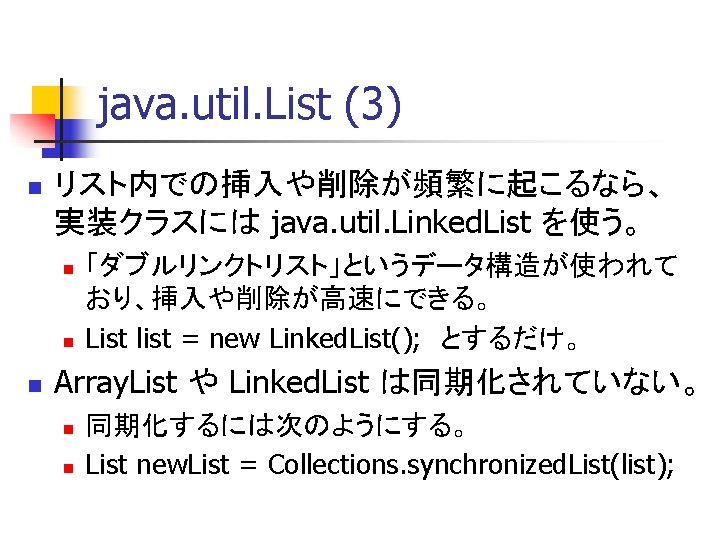The image size is (720, 540).
Task: Click the sub-bullet before List list = new
Action: click(x=67, y=341)
